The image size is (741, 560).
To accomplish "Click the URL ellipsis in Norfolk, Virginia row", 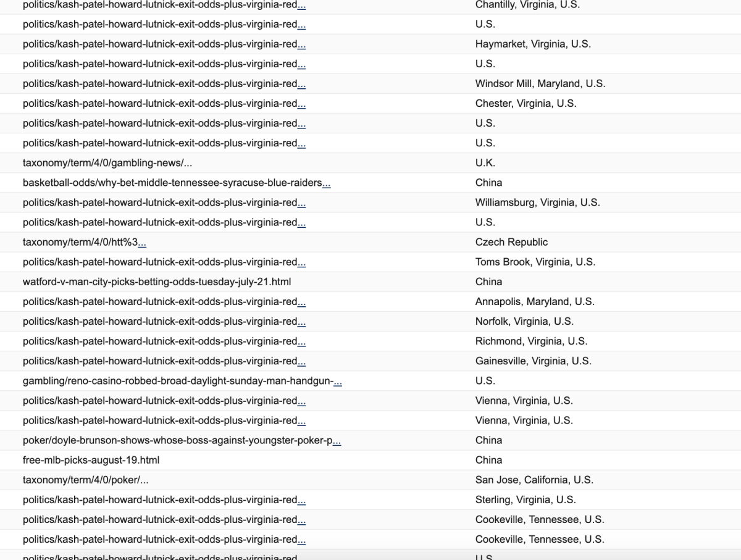I will pos(301,322).
